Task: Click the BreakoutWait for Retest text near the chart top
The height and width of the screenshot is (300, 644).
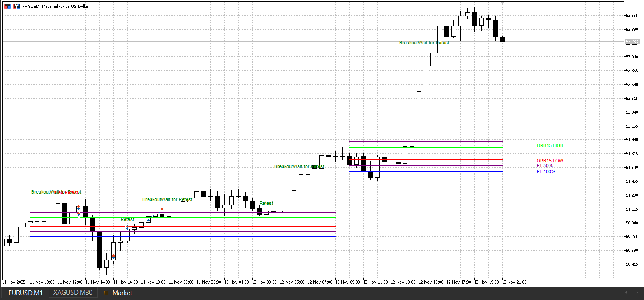Action: 424,43
